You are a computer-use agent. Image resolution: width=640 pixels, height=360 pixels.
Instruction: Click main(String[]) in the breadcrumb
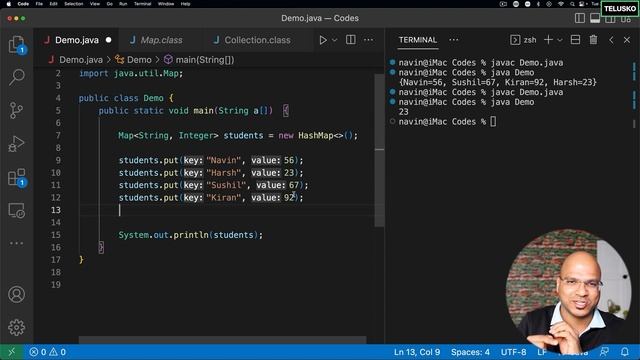[x=199, y=60]
